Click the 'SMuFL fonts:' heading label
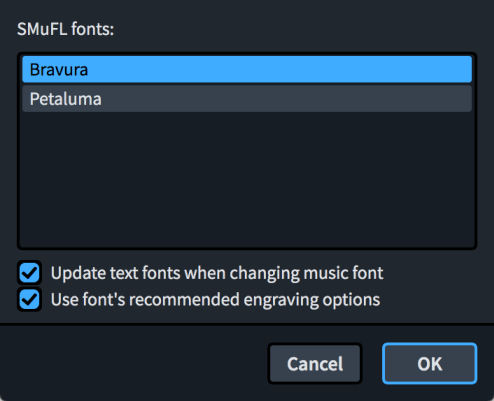494x401 pixels. coord(66,29)
